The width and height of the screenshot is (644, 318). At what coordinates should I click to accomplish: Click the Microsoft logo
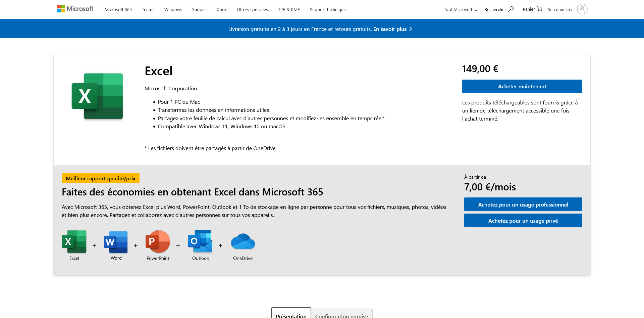pyautogui.click(x=75, y=9)
